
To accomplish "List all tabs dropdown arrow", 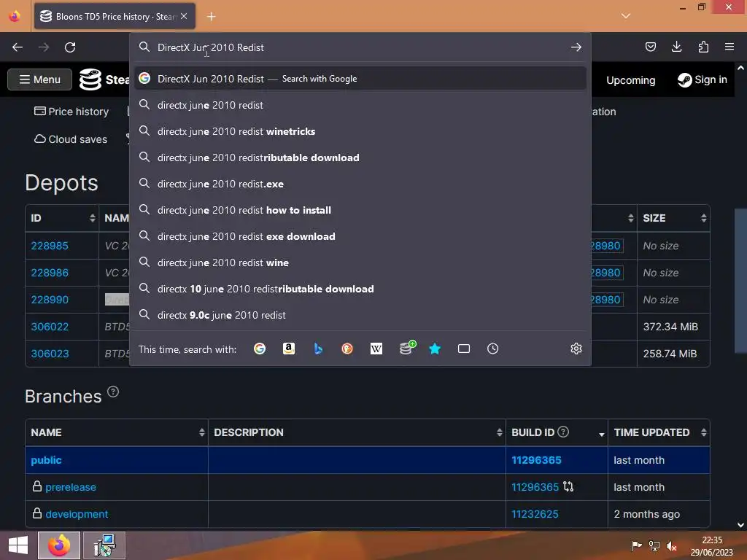I will click(x=625, y=16).
